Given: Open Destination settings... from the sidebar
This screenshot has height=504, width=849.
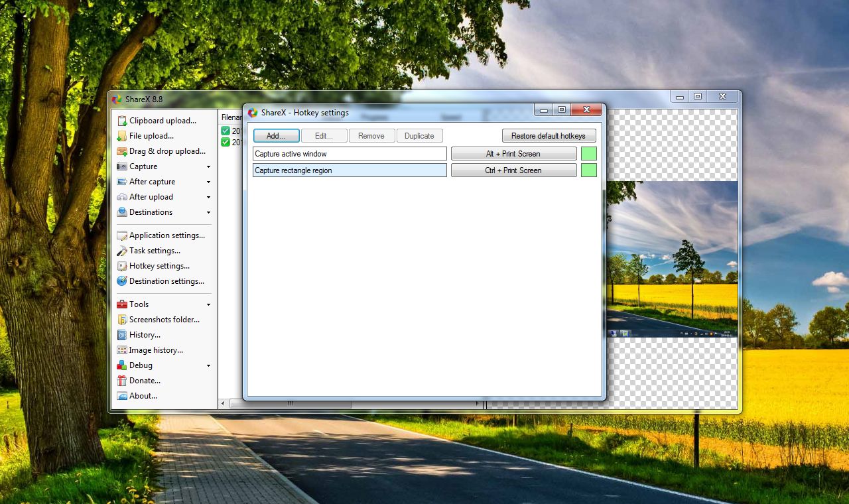Looking at the screenshot, I should [161, 281].
